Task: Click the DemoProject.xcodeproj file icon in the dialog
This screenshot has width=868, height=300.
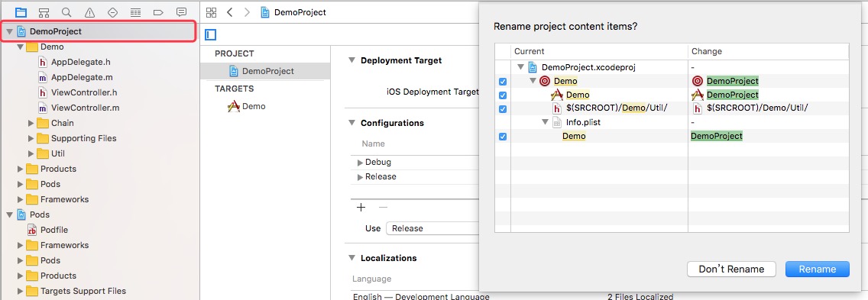Action: pyautogui.click(x=533, y=67)
